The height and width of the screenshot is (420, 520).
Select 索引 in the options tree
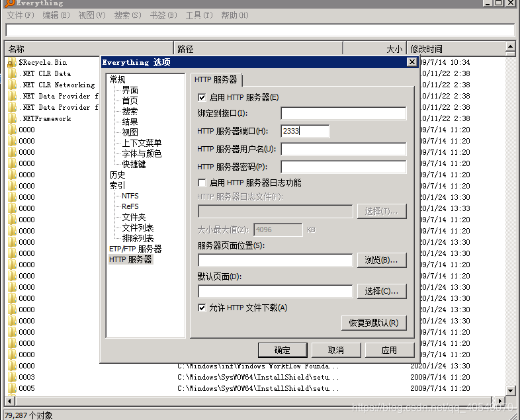click(x=117, y=185)
